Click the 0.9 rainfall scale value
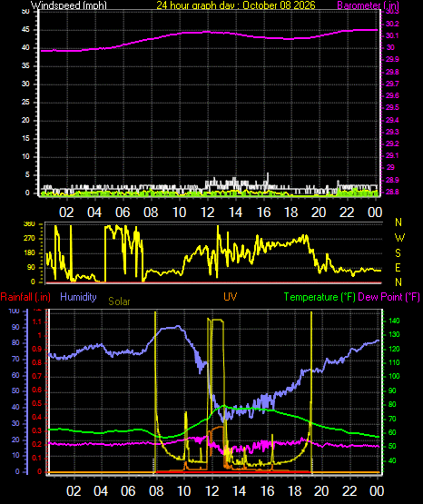 pos(37,349)
